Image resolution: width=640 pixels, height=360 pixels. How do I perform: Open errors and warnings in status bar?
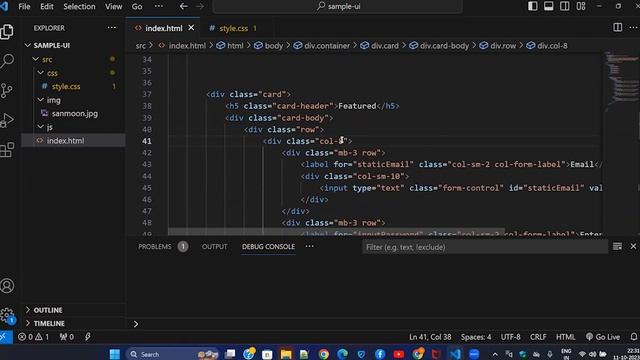point(33,337)
